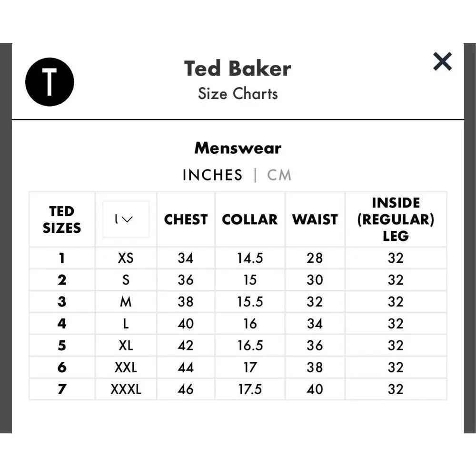Click the TED SIZES column header
476x476 pixels.
(62, 219)
